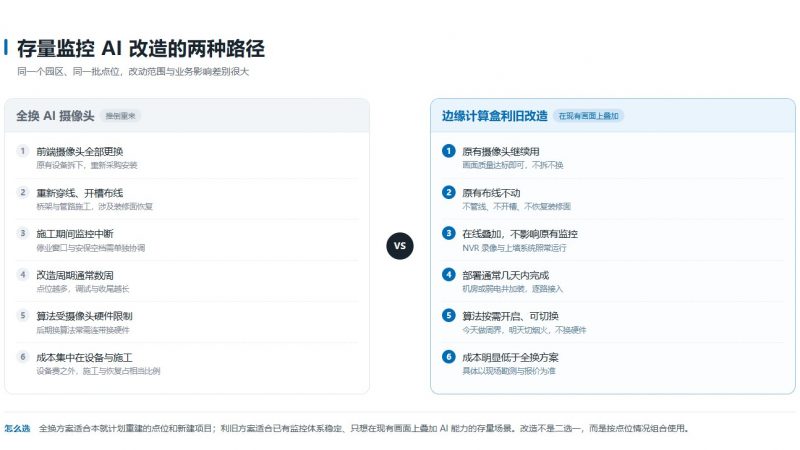Click the subtitle starting 同一个园区、同一批点位
800x450 pixels.
point(133,71)
